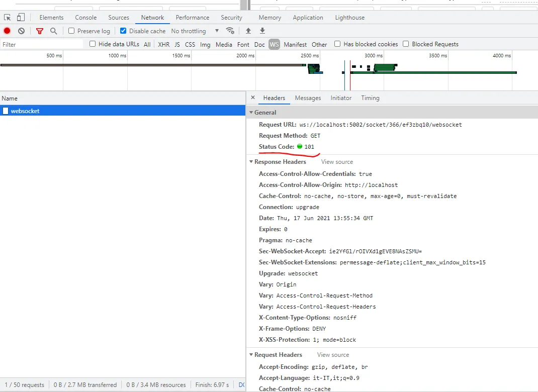Select the Headers detail tab
The height and width of the screenshot is (392, 538).
click(x=274, y=98)
